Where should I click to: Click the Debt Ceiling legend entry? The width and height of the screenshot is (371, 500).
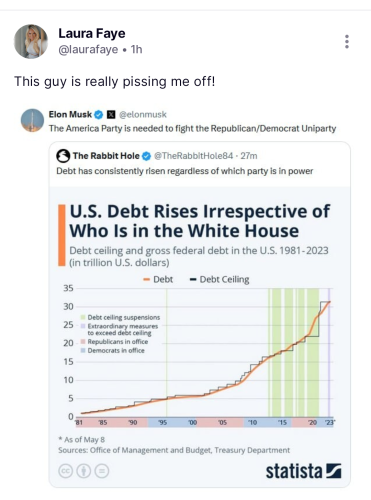(x=219, y=280)
